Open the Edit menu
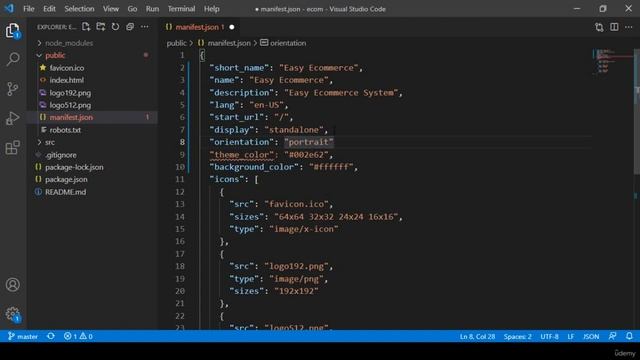This screenshot has width=640, height=360. [x=49, y=9]
